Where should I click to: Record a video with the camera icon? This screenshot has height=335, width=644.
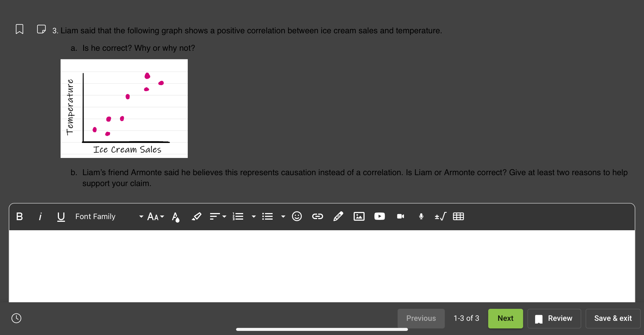400,216
